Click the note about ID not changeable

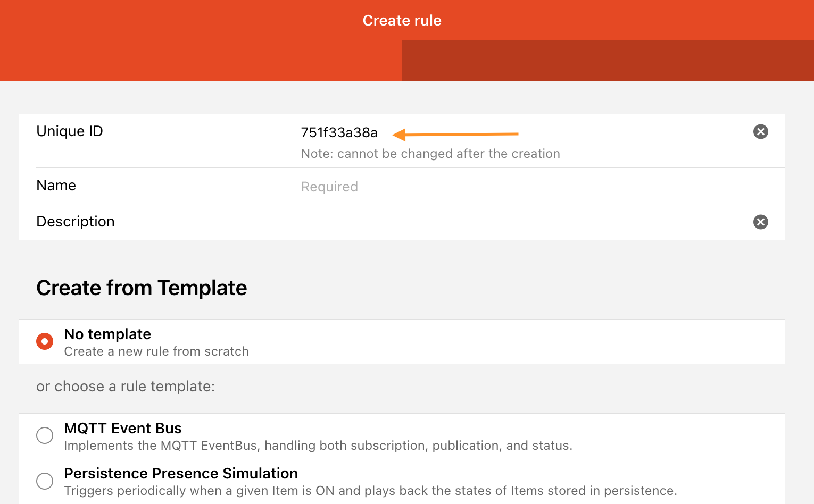[430, 154]
